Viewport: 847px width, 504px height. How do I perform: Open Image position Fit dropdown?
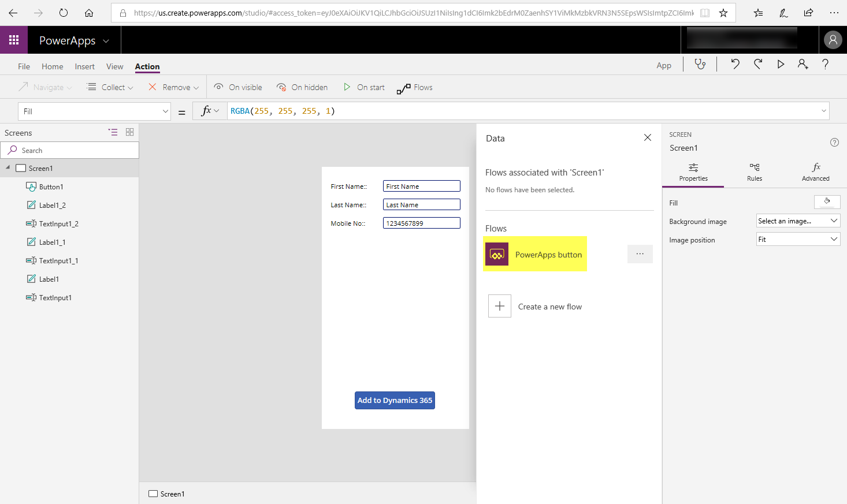(x=798, y=239)
